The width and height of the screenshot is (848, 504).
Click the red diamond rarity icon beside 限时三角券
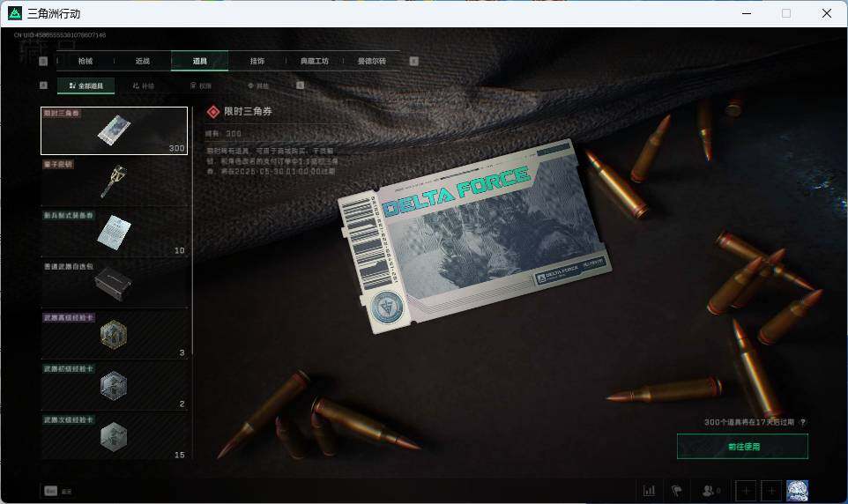click(213, 112)
